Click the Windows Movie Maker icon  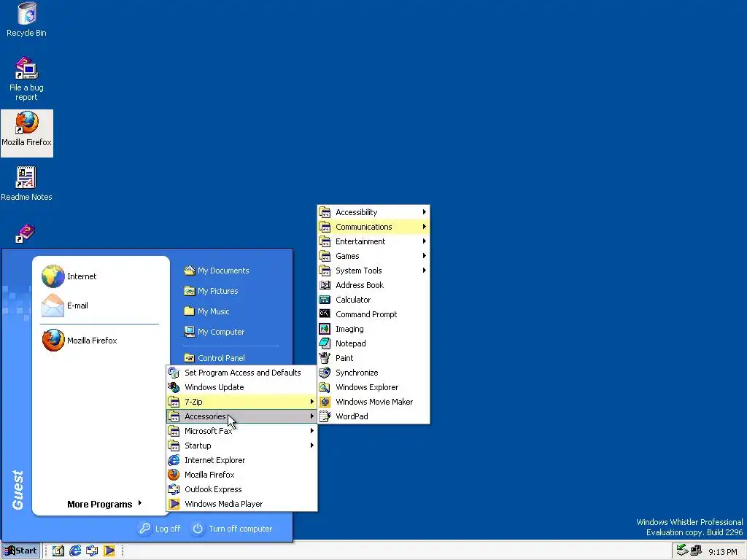click(x=325, y=402)
